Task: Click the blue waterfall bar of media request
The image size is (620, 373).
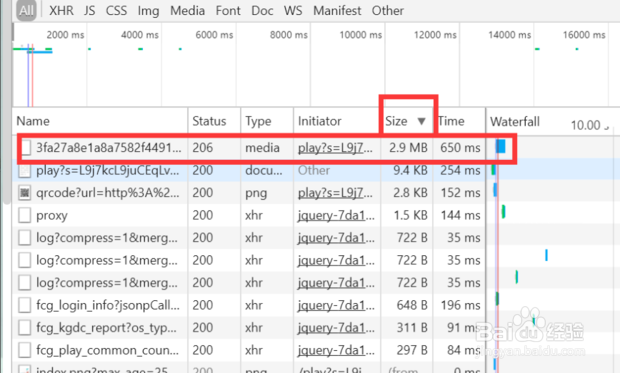Action: [501, 146]
